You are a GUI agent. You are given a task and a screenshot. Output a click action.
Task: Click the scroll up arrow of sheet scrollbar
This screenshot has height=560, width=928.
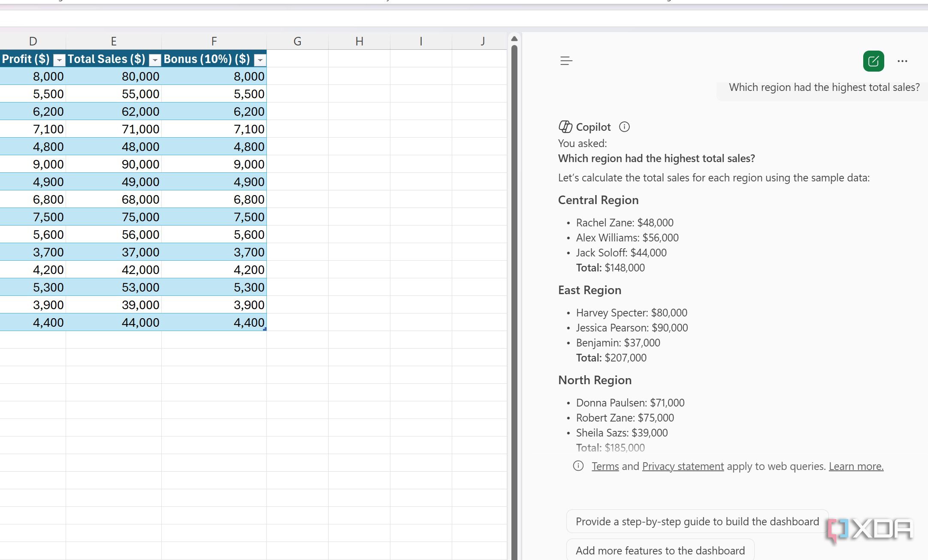point(514,39)
